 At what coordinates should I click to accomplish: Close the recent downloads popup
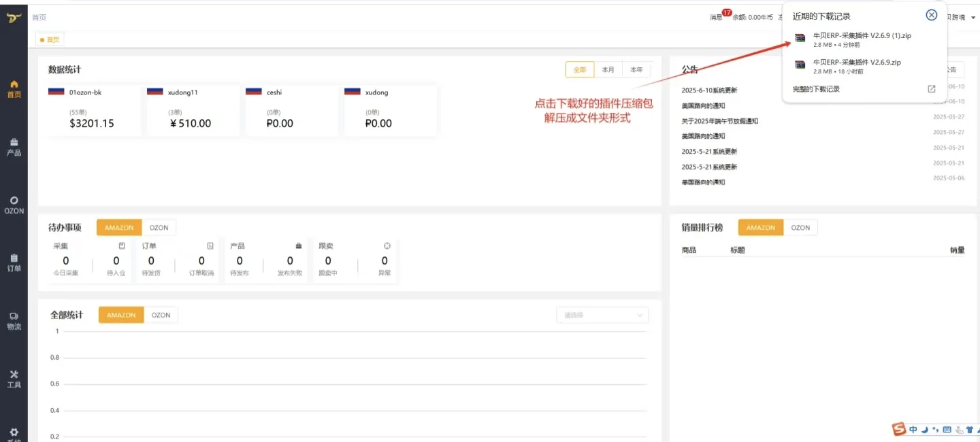coord(932,15)
